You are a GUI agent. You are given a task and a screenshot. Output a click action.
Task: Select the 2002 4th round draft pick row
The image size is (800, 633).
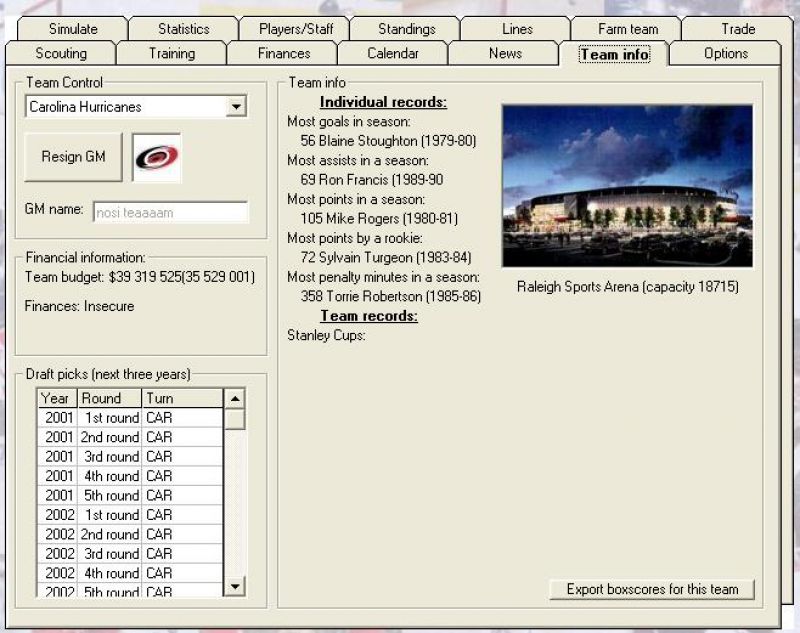click(130, 573)
